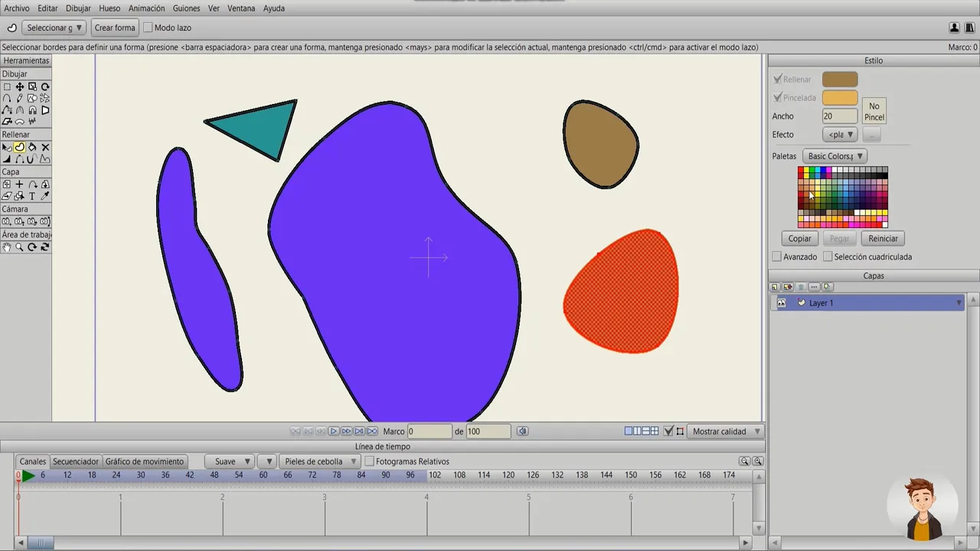Toggle Layer 1 visibility eyes icon
The width and height of the screenshot is (980, 551).
pos(781,303)
